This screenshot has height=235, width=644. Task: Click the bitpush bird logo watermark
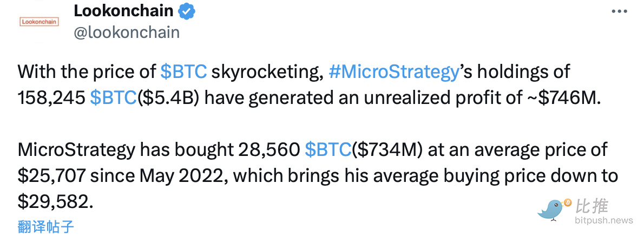click(x=552, y=210)
